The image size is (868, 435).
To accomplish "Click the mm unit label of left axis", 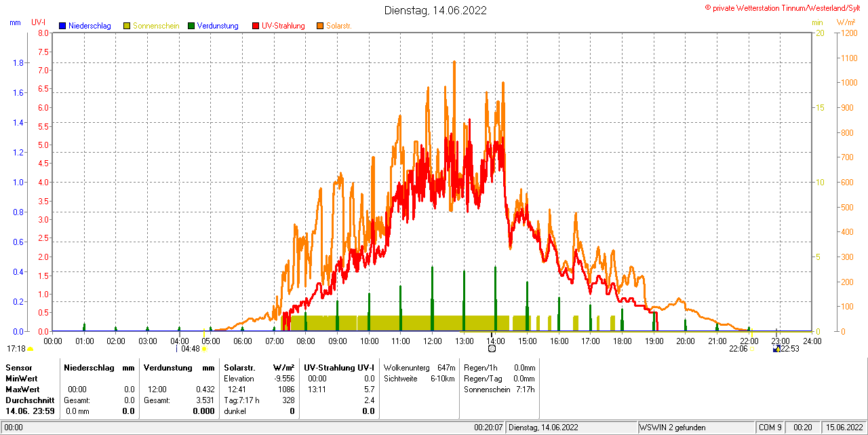I will (x=15, y=22).
